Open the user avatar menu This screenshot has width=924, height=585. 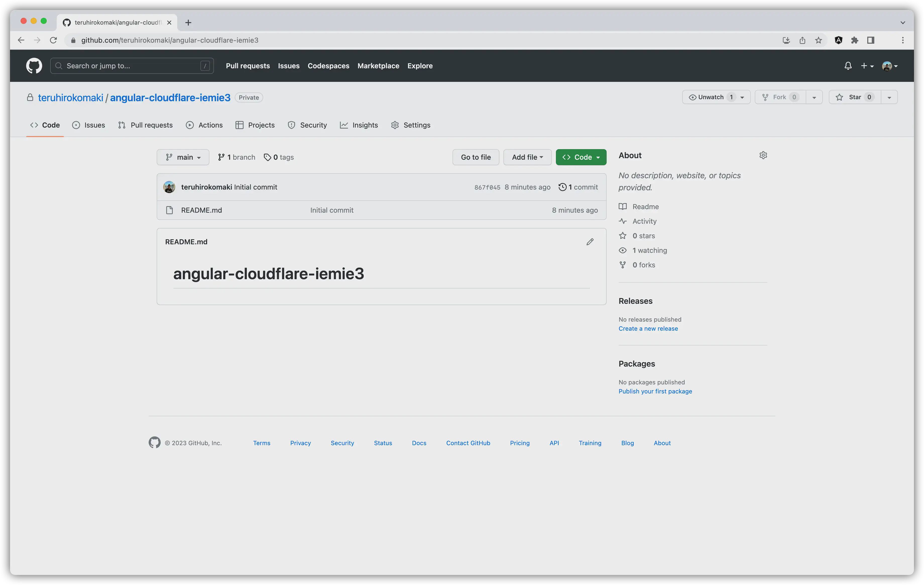click(889, 66)
